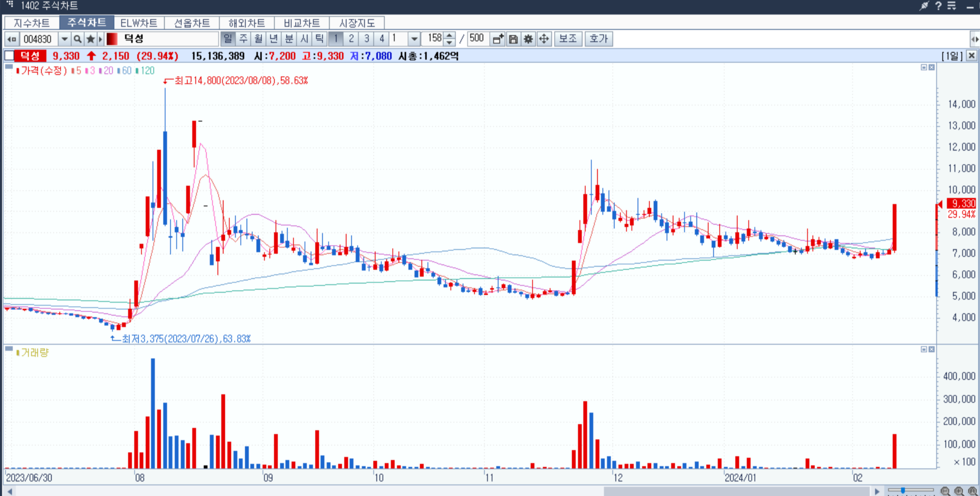980x496 pixels.
Task: Click the stock search magnifier icon
Action: [77, 39]
